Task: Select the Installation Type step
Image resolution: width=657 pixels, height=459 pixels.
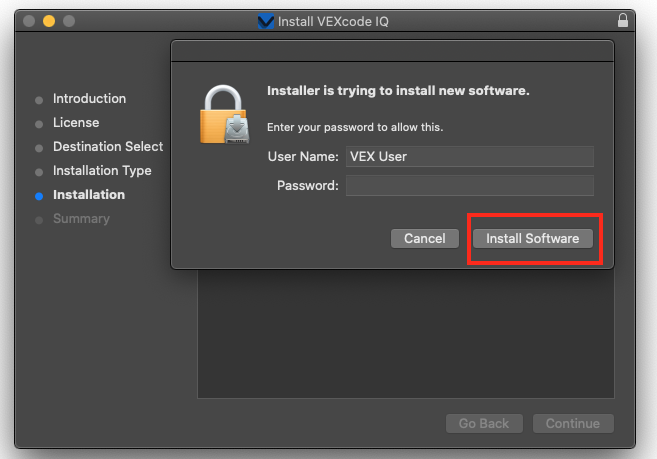Action: [x=102, y=171]
